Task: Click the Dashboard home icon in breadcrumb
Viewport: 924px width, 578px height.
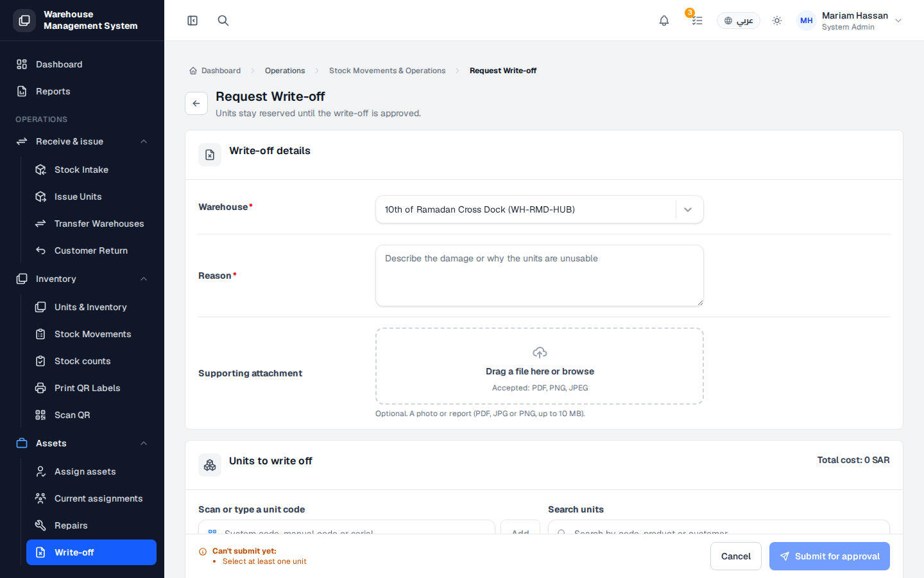Action: [193, 71]
